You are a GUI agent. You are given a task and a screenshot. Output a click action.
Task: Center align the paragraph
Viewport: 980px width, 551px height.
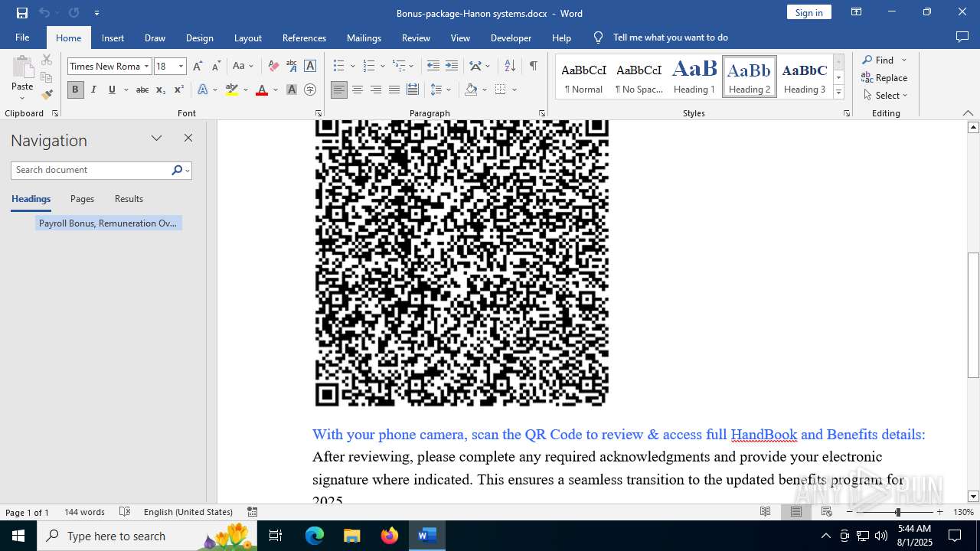tap(358, 90)
